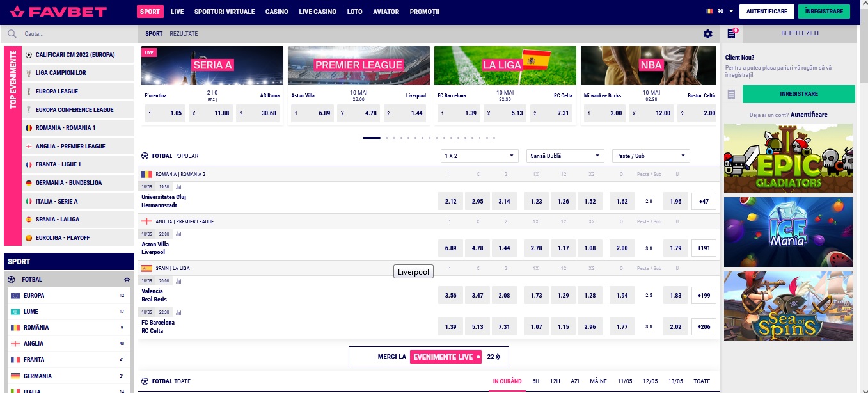Click the search magnifier icon
Viewport: 868px width, 393px height.
point(12,34)
